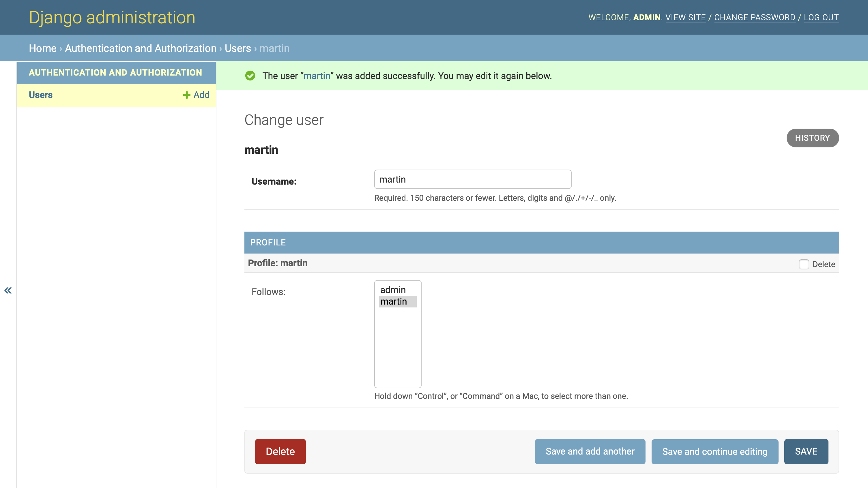Viewport: 868px width, 488px height.
Task: Click Save and continue editing
Action: click(715, 451)
